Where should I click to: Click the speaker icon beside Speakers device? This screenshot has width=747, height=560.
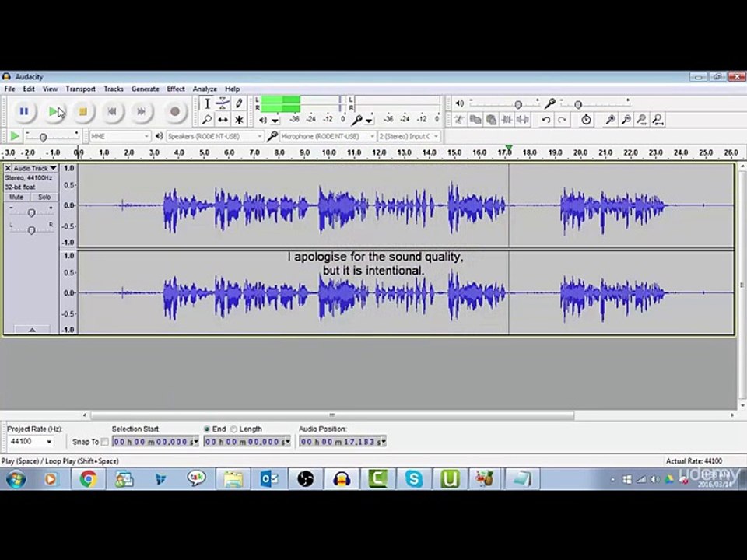(159, 136)
